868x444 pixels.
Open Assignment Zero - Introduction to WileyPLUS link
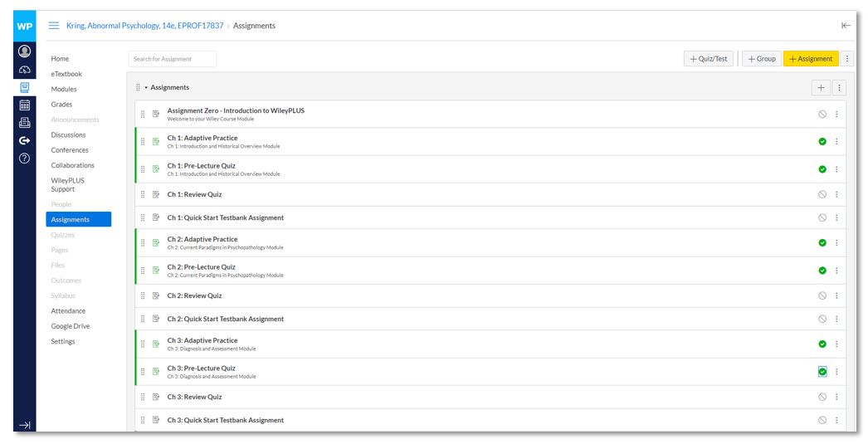coord(236,110)
